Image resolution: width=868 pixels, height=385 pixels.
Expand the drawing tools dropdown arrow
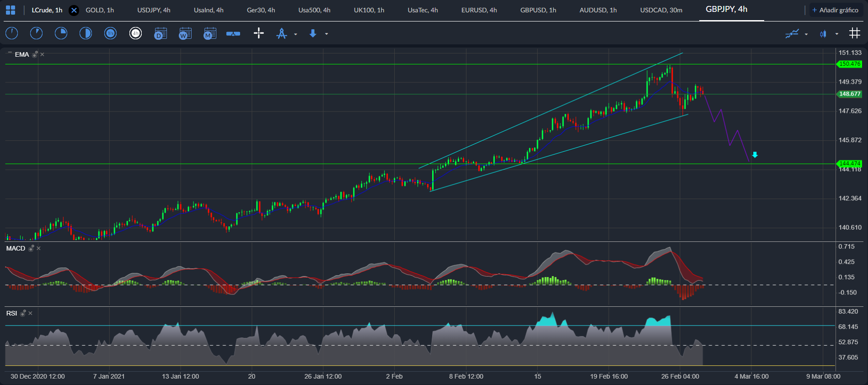coord(295,34)
